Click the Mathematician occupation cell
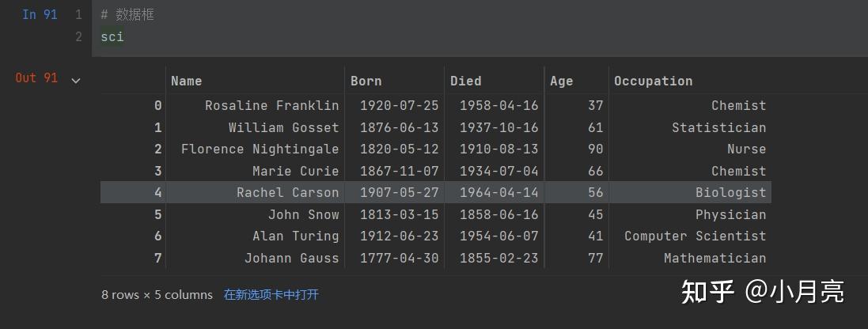This screenshot has height=329, width=868. (x=715, y=258)
